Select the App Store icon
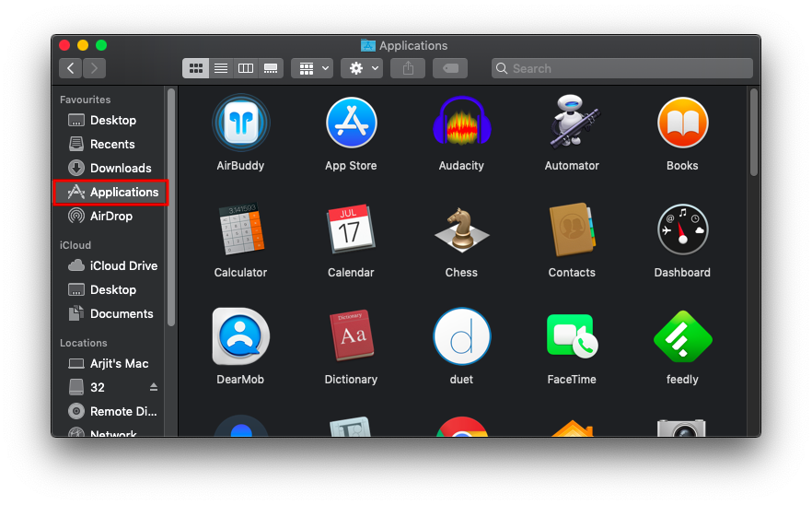Image resolution: width=812 pixels, height=505 pixels. 351,123
